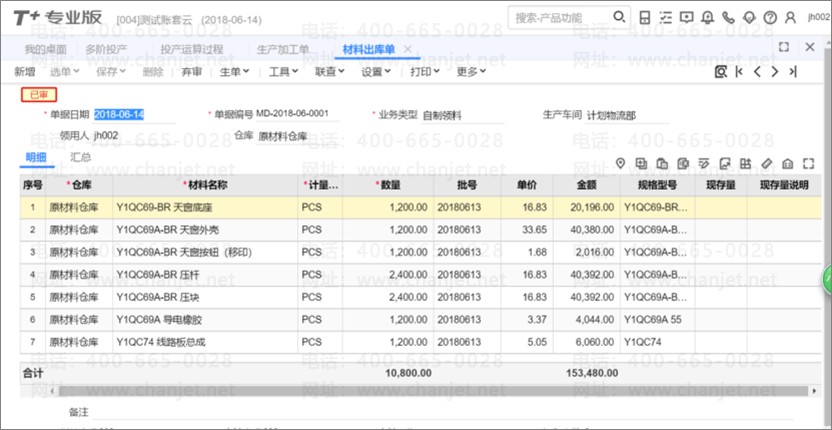Click the warehouse house icon above grid
Image resolution: width=832 pixels, height=430 pixels.
[787, 163]
